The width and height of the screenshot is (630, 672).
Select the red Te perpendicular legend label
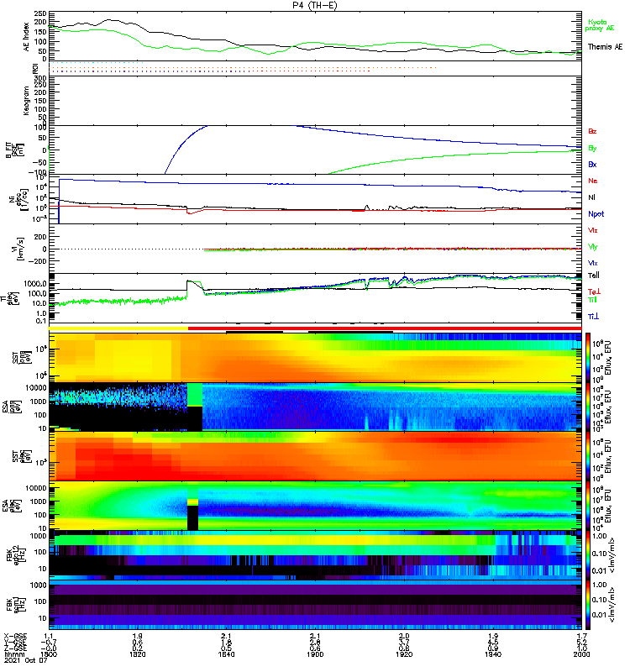pyautogui.click(x=594, y=291)
